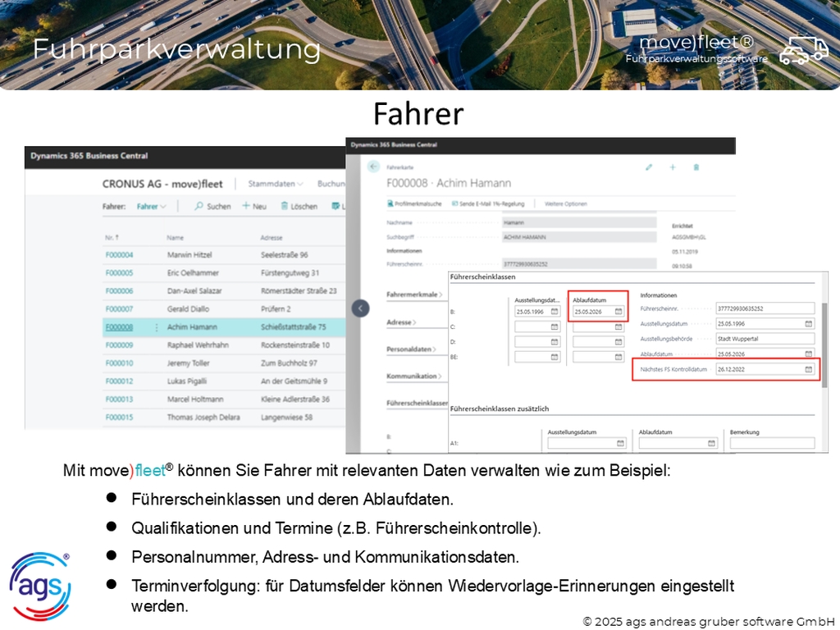Click CRONUS AG - move)fleet company title
The height and width of the screenshot is (630, 840).
(162, 184)
